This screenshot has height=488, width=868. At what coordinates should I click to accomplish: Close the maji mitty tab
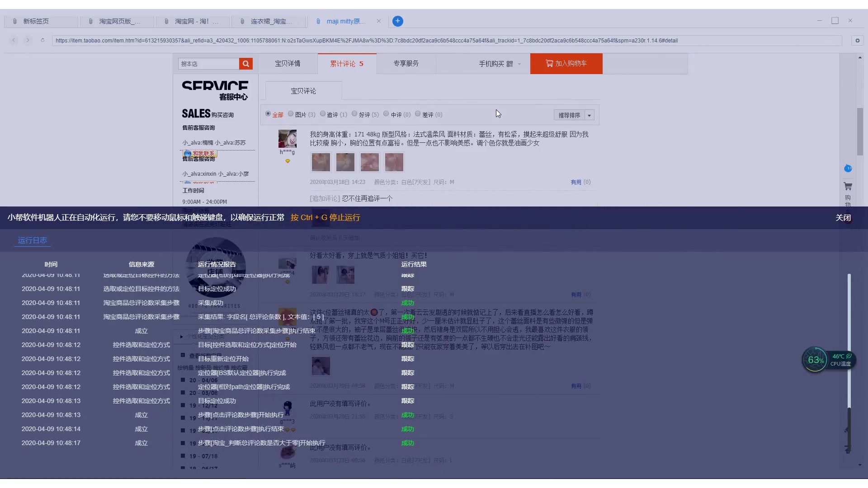click(x=379, y=21)
